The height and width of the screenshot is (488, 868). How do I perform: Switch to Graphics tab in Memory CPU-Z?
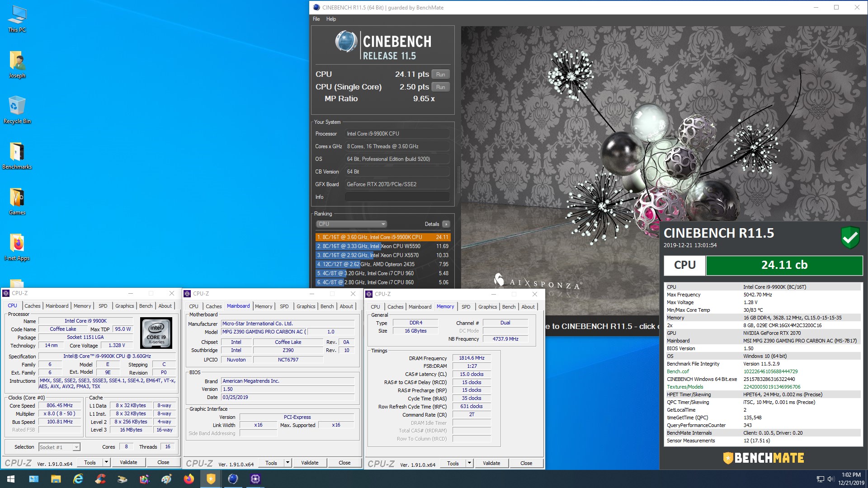pos(487,307)
